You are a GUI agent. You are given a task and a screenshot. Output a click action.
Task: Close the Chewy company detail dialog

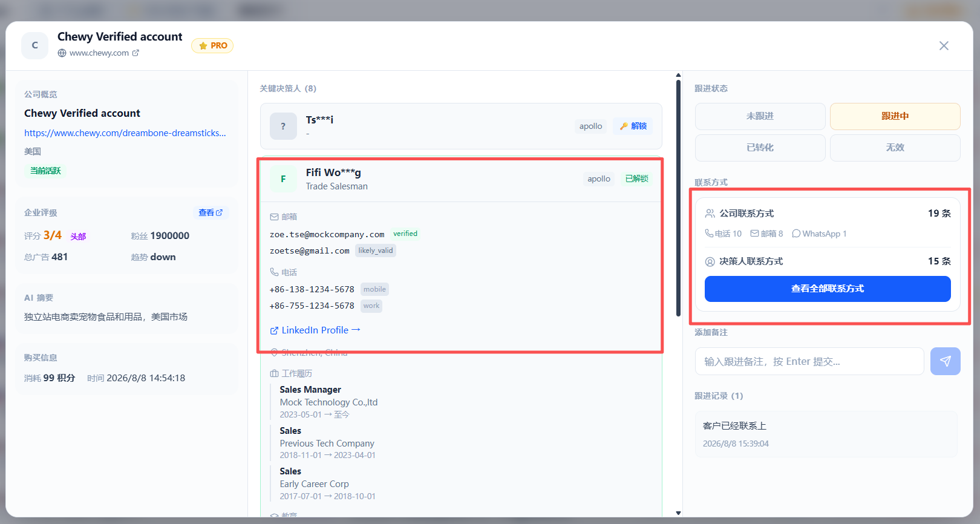pos(944,46)
